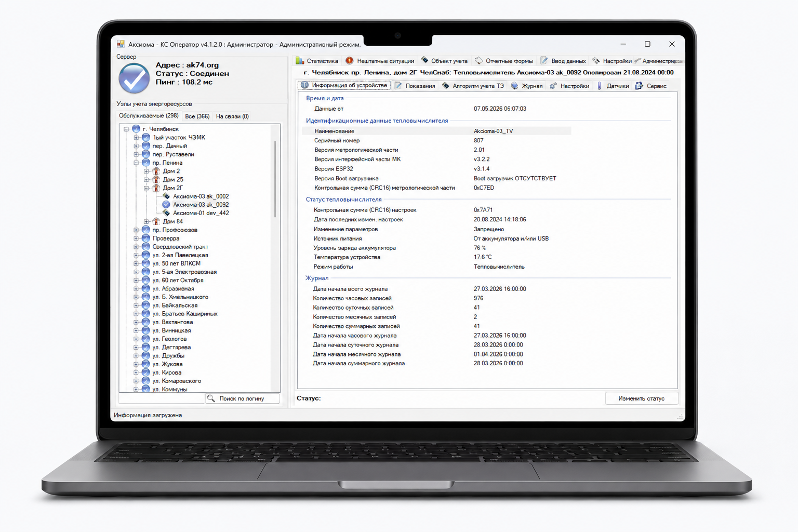The width and height of the screenshot is (798, 532).
Task: Expand the 1ый участок ЧЭМК node
Action: point(136,138)
